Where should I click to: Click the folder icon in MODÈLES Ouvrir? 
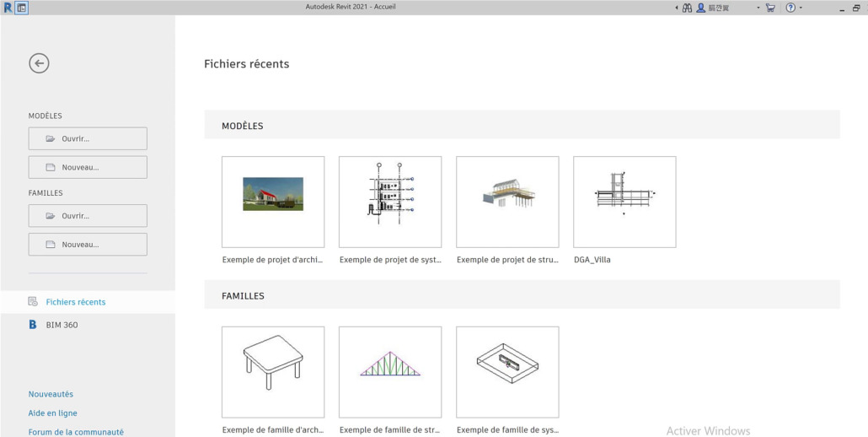coord(51,138)
